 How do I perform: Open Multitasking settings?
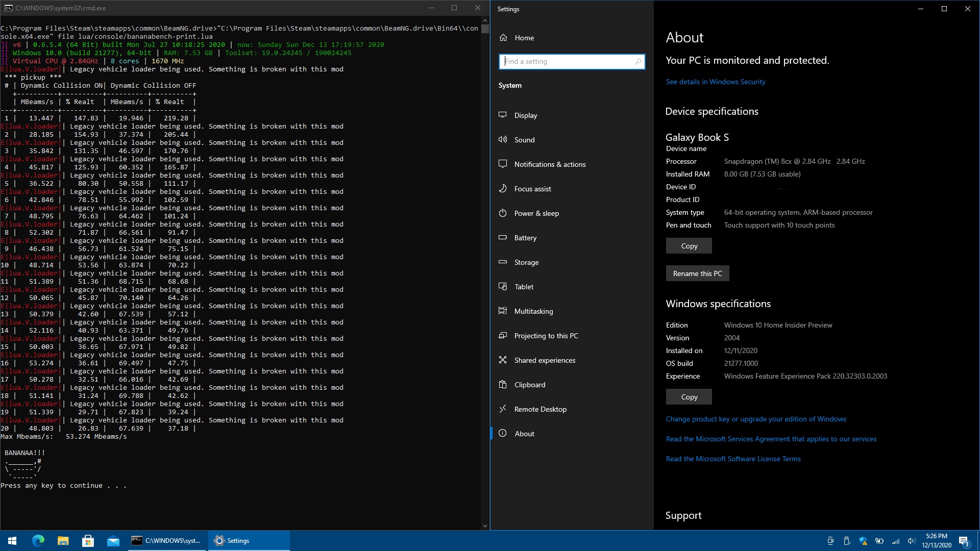(533, 311)
